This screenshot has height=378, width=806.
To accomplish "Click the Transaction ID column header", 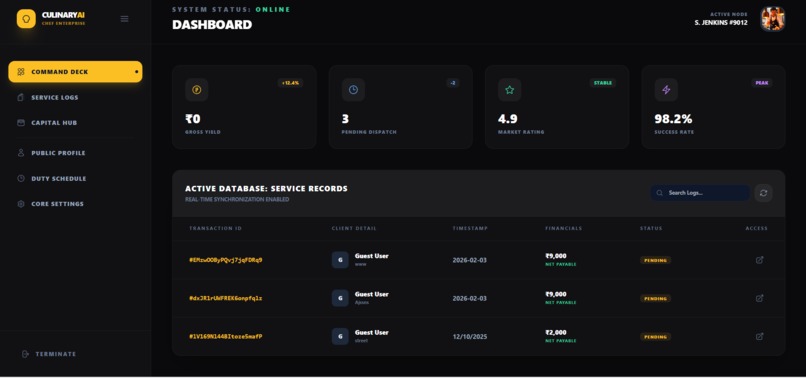I will pos(215,228).
